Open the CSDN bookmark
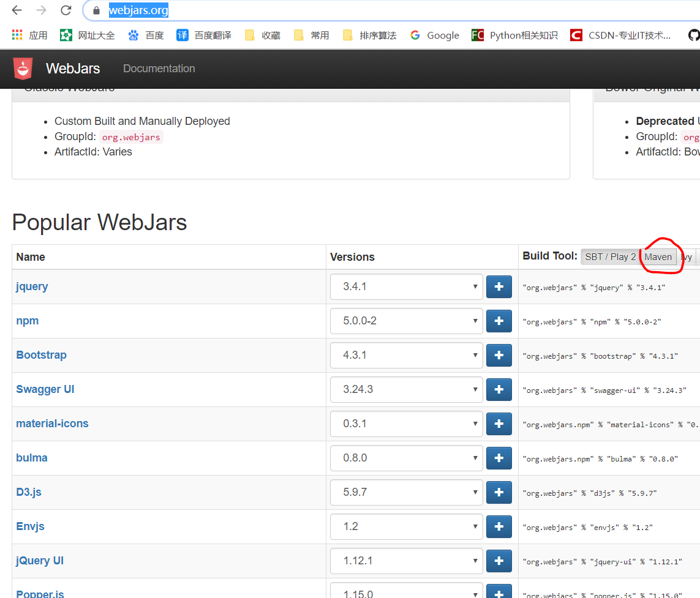This screenshot has height=598, width=700. coord(620,36)
